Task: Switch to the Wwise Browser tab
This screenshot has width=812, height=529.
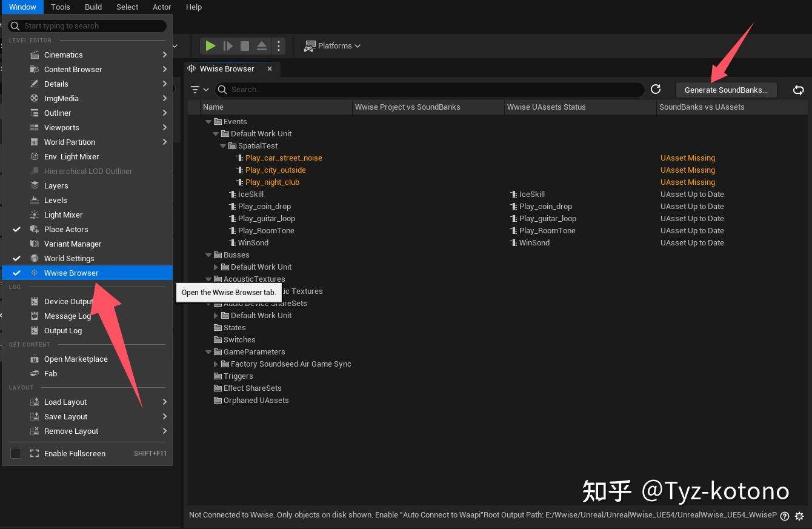Action: point(226,68)
